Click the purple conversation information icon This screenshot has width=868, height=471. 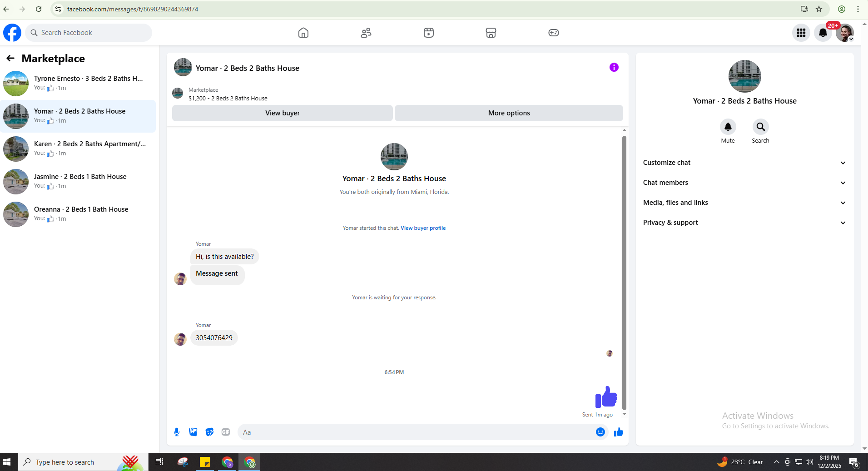pos(614,67)
